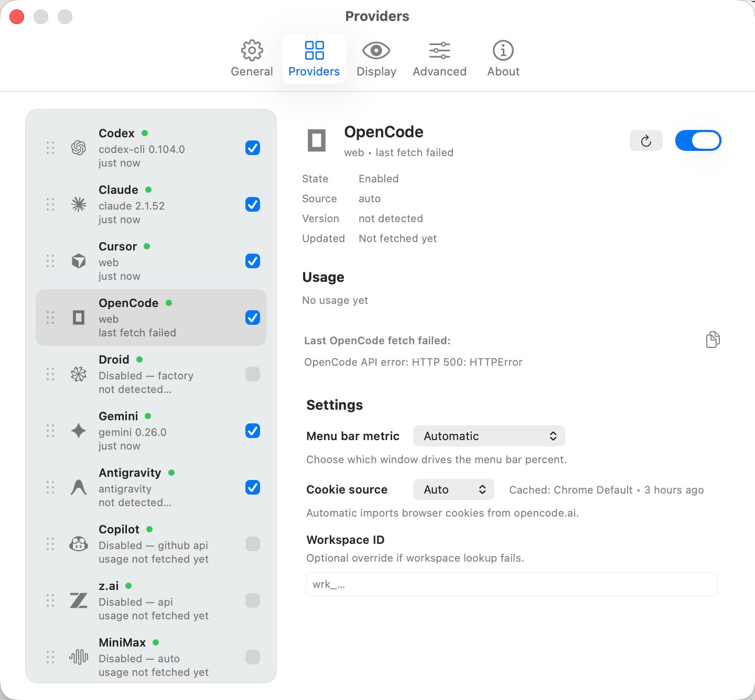Uncheck the Claude provider checkbox
This screenshot has height=700, width=755.
coord(253,204)
